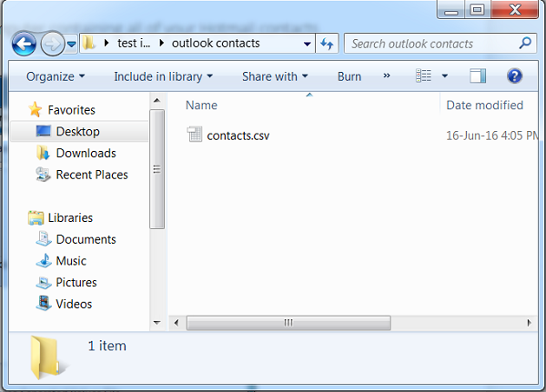Open Downloads folder in navigation pane

click(x=86, y=153)
